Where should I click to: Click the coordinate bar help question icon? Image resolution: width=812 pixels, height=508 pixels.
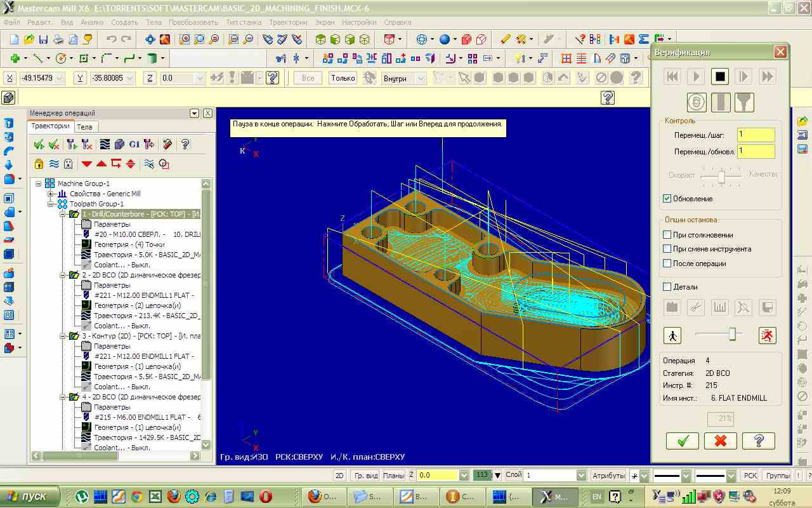click(x=273, y=78)
